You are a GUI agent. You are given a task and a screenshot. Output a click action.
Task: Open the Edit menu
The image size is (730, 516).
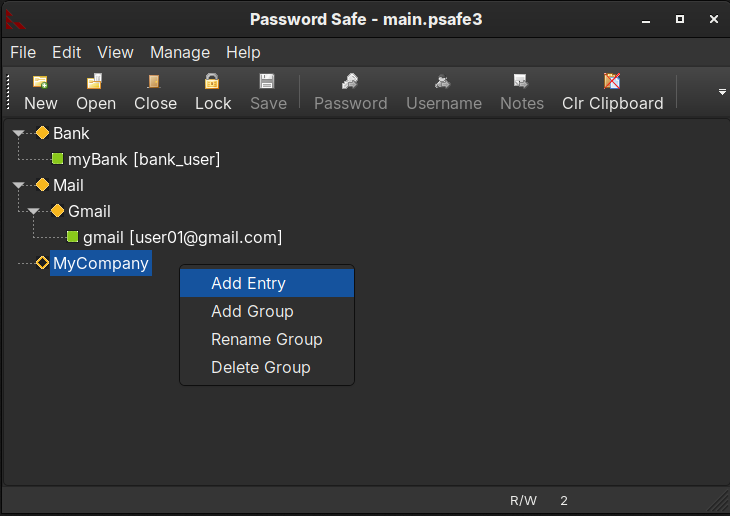coord(67,53)
